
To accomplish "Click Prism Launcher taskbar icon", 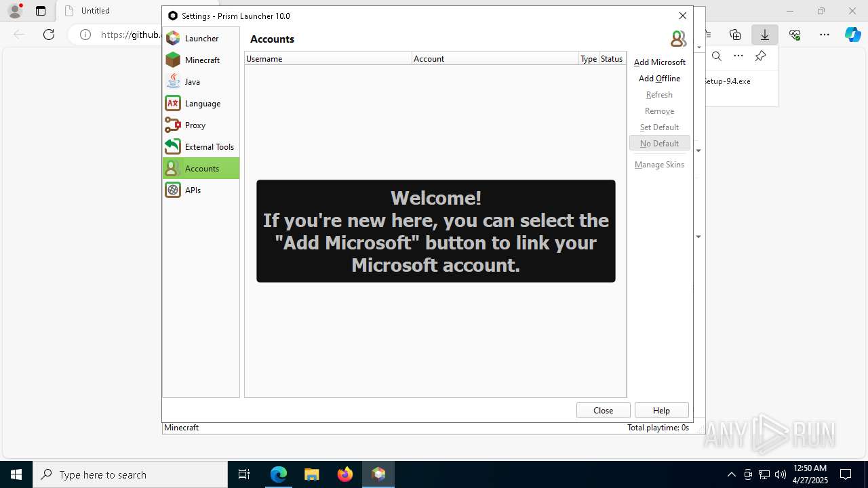I will click(378, 474).
